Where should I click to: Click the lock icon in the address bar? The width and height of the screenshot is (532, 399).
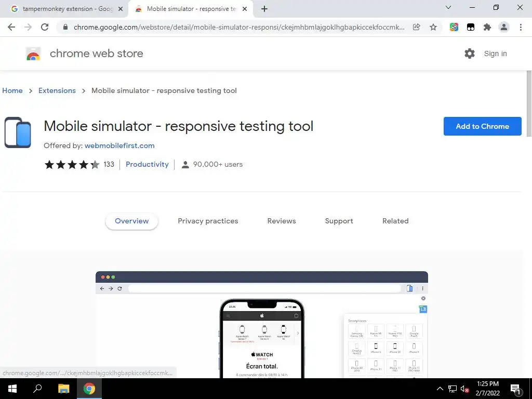pos(65,27)
